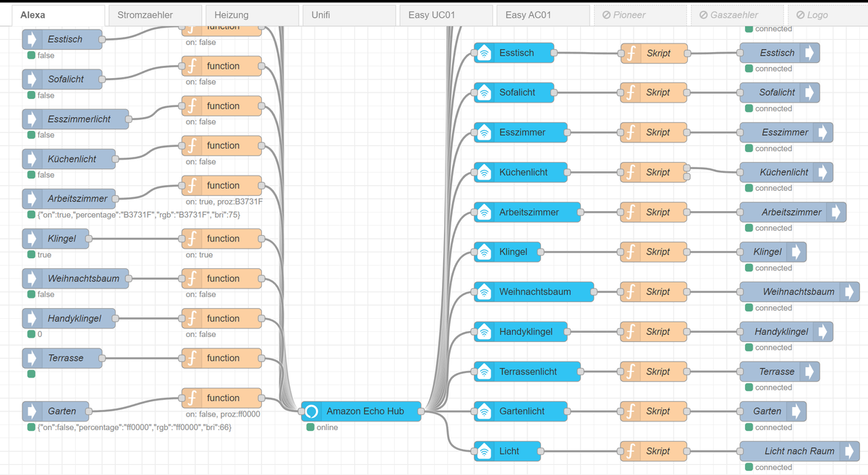Click input arrow icon of left Terrasse node
The height and width of the screenshot is (475, 868).
(x=32, y=358)
